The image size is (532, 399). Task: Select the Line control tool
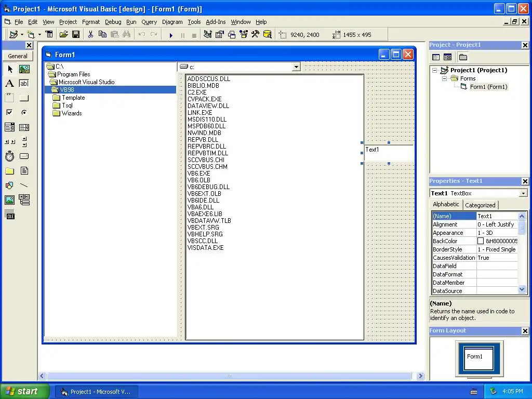[24, 185]
